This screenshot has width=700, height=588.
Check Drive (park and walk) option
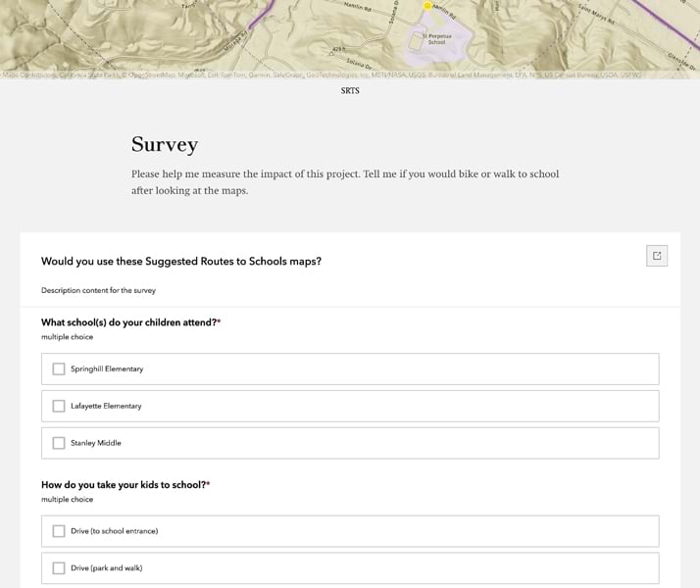coord(59,568)
